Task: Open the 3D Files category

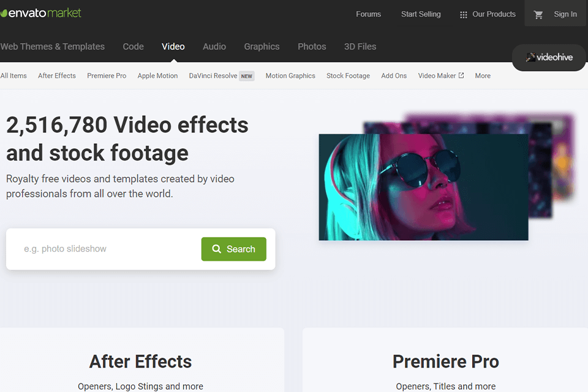Action: 360,47
